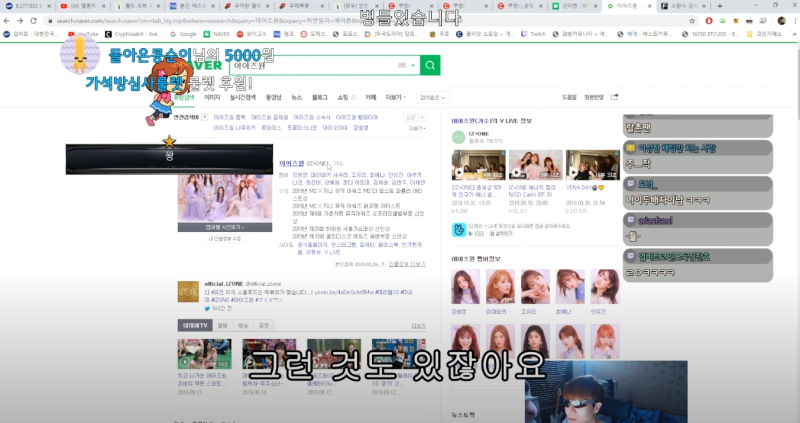Switch to the 실시간검색 tab
Image resolution: width=800 pixels, height=423 pixels.
[242, 97]
